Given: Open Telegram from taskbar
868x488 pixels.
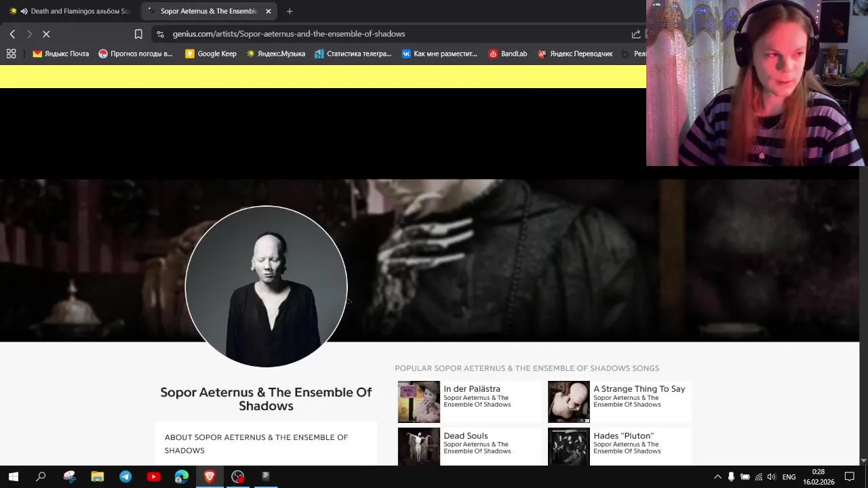Looking at the screenshot, I should pyautogui.click(x=125, y=476).
